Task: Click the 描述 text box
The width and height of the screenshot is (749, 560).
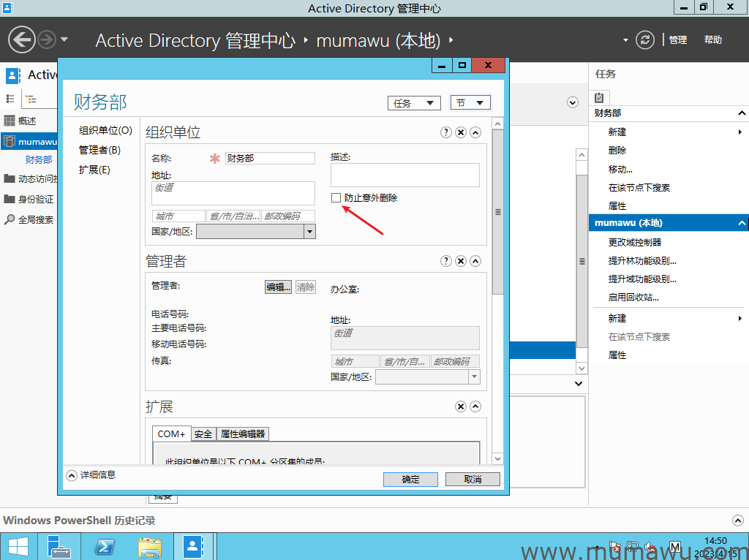Action: click(405, 175)
